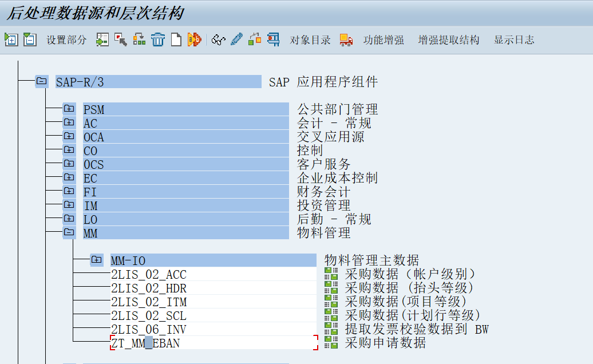This screenshot has width=593, height=364.
Task: Select datasource 2LIS_02_HDR
Action: (x=214, y=288)
